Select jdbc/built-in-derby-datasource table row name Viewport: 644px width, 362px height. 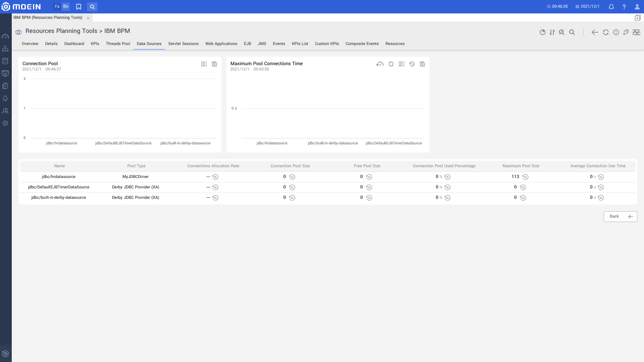tap(58, 197)
